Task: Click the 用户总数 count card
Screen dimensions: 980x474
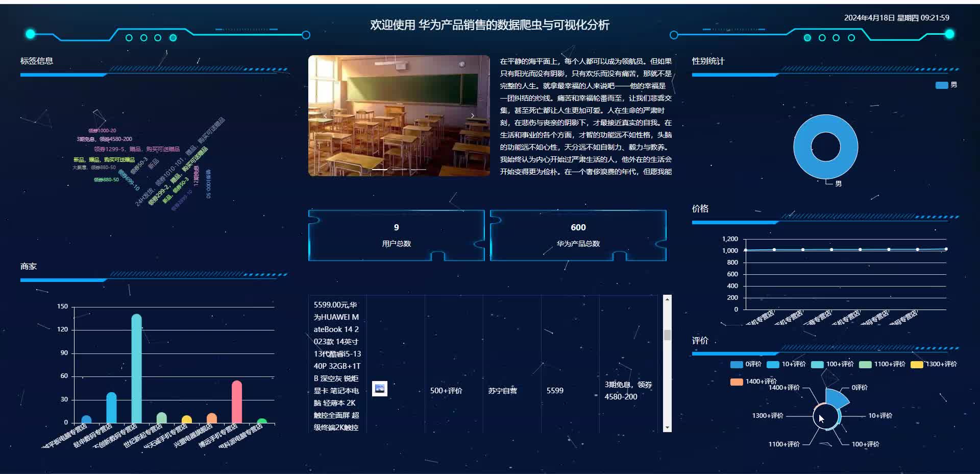Action: tap(397, 235)
